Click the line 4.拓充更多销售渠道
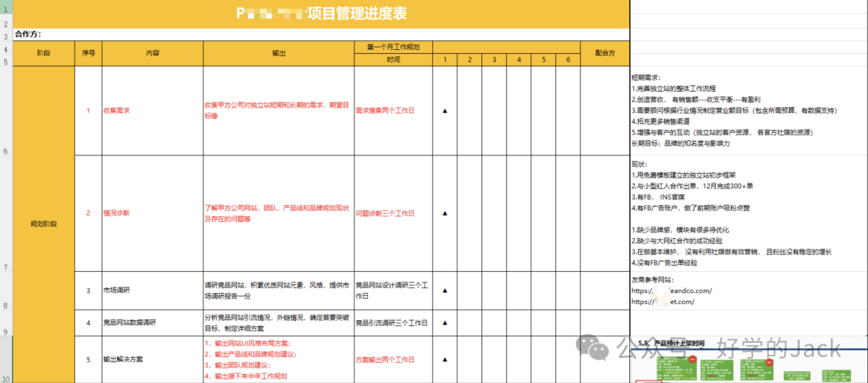Image resolution: width=868 pixels, height=383 pixels. click(x=662, y=121)
